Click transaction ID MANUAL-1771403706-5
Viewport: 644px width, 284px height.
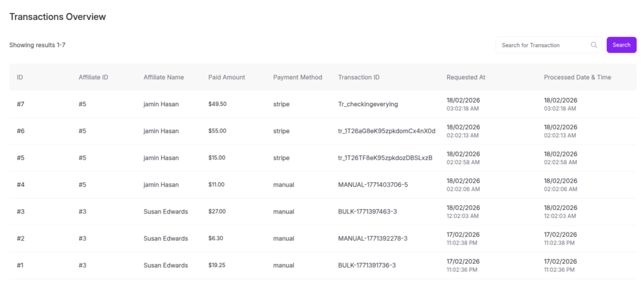(x=373, y=185)
